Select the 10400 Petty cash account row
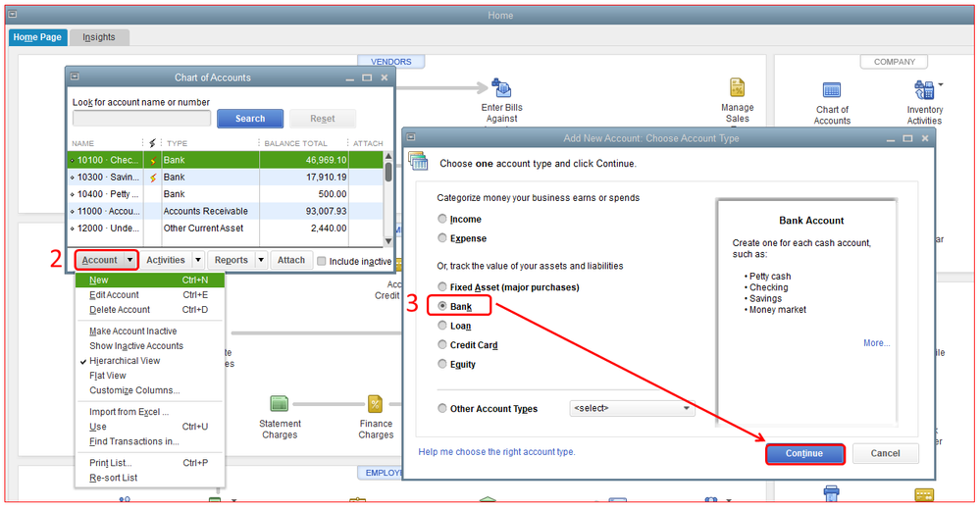The image size is (980, 510). (225, 194)
